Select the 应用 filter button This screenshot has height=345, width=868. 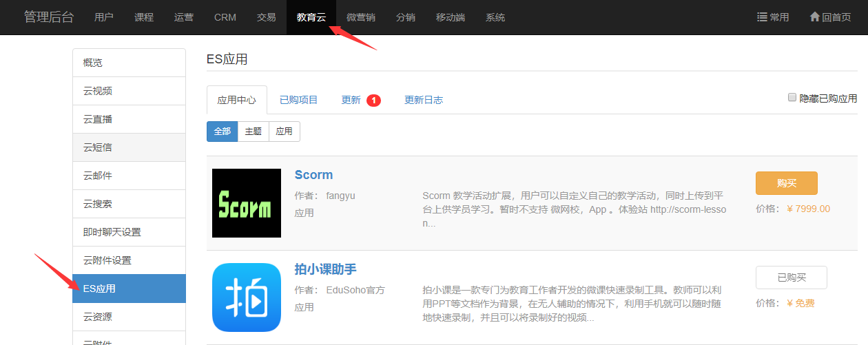[x=284, y=132]
